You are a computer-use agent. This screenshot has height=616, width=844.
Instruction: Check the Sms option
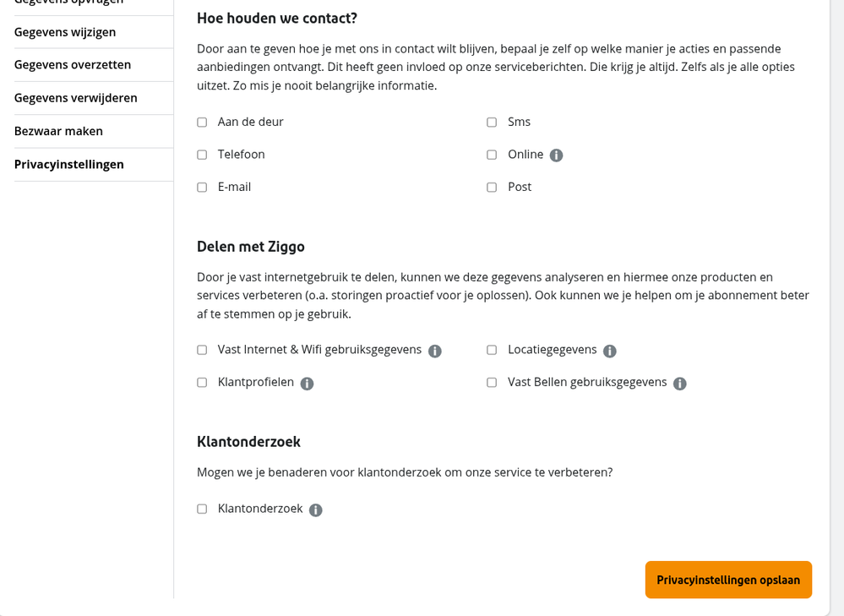[491, 122]
